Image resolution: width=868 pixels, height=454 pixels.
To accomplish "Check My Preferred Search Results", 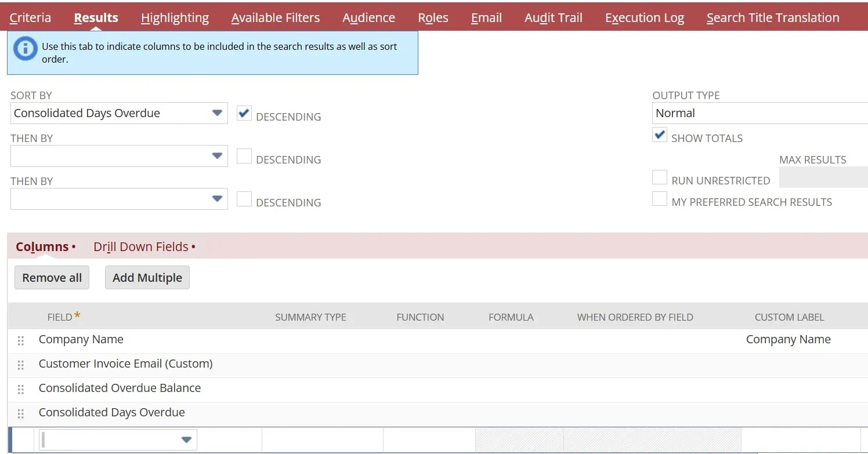I will [x=660, y=199].
